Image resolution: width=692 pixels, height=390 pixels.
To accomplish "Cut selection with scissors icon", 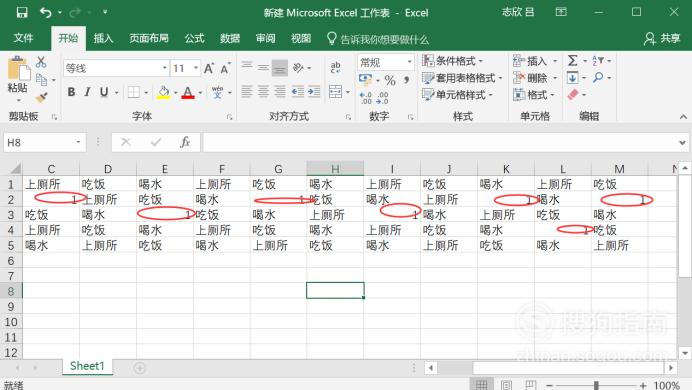I will 41,62.
